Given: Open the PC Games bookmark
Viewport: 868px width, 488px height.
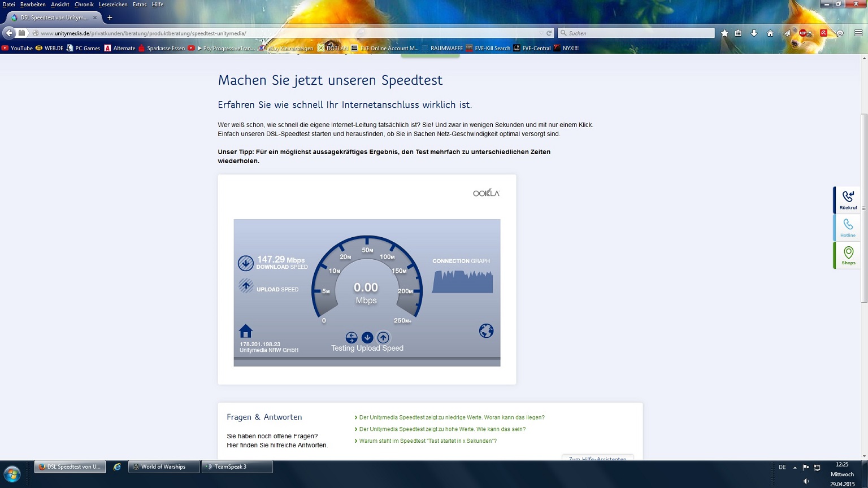Looking at the screenshot, I should (x=83, y=48).
